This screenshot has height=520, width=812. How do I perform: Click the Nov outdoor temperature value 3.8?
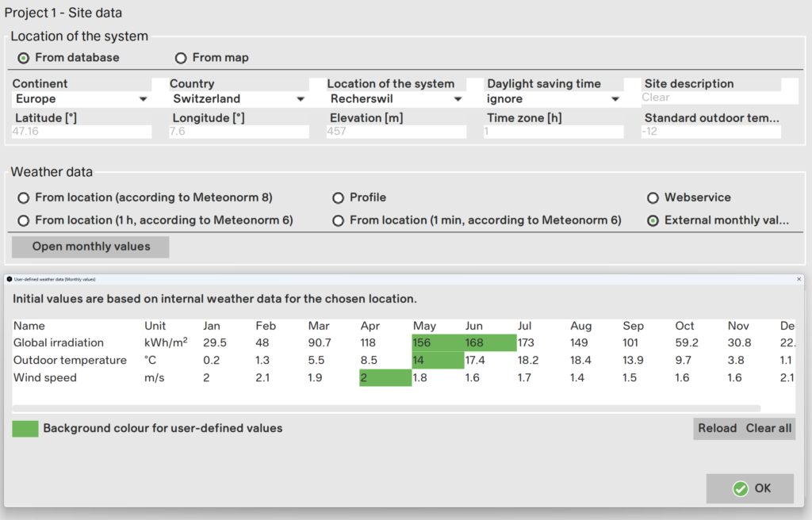(736, 361)
